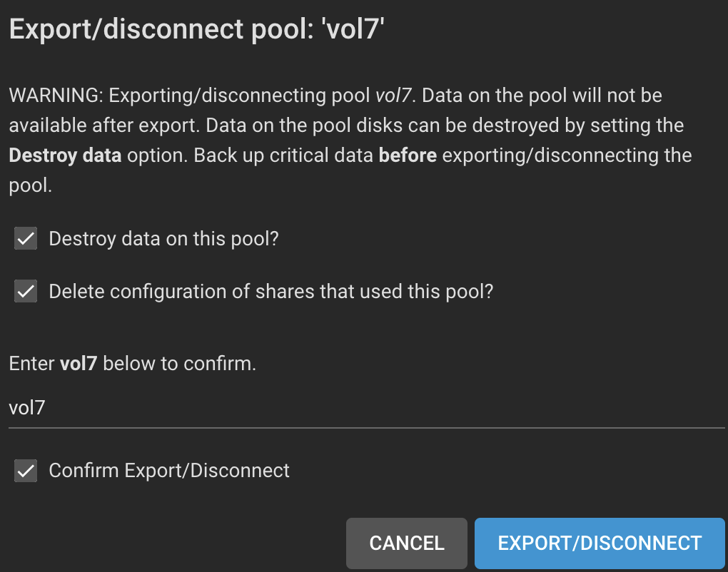728x572 pixels.
Task: Click the bold 'vol7' in the Enter prompt
Action: [79, 364]
